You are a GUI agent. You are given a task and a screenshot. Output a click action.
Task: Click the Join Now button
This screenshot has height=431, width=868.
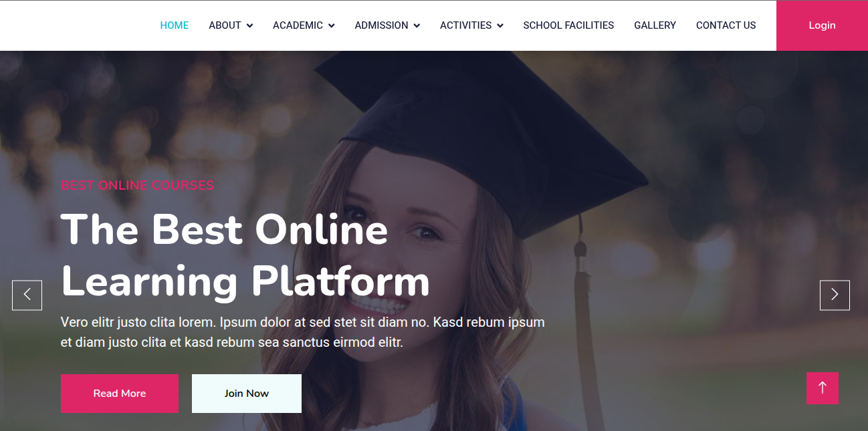pos(247,394)
